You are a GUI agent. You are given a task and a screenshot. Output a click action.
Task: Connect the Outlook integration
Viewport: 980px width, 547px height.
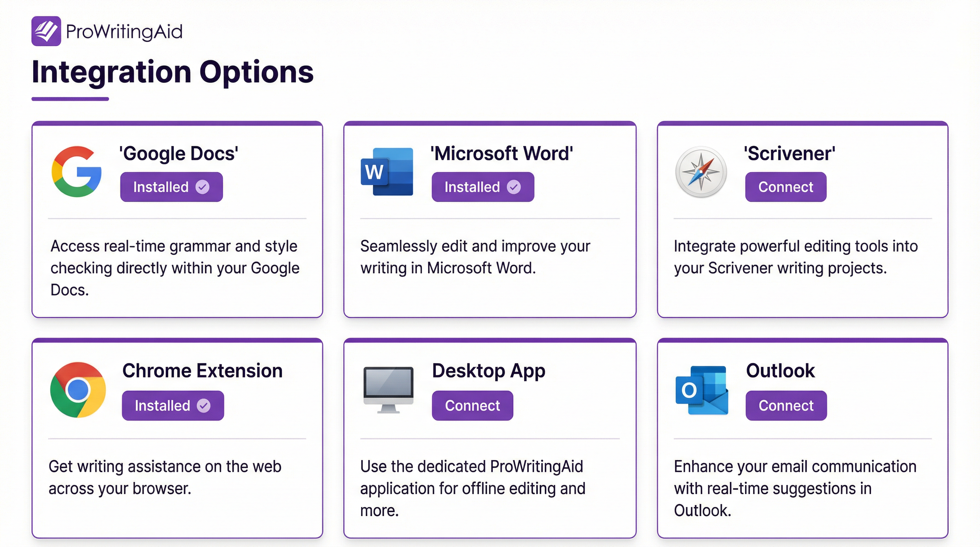tap(786, 406)
